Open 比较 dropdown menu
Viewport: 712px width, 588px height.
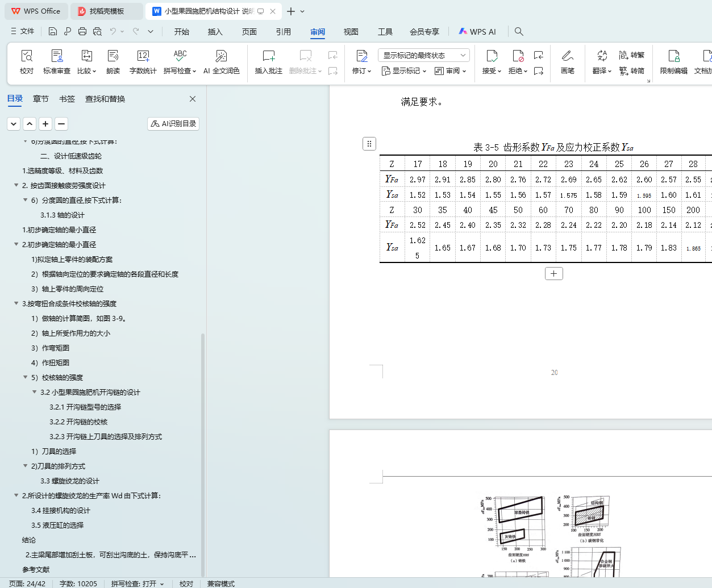click(86, 71)
